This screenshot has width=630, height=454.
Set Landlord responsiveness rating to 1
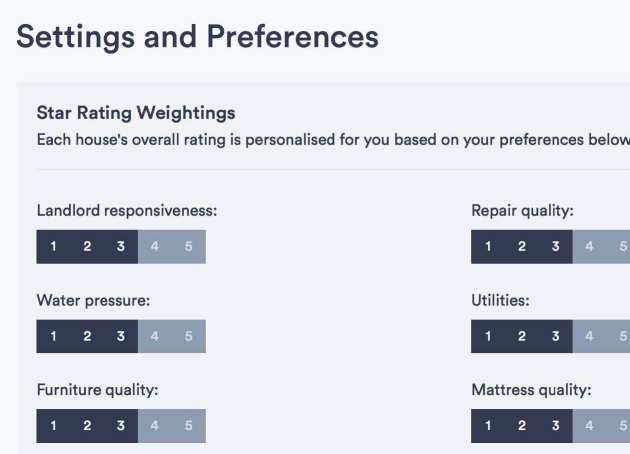pos(54,247)
